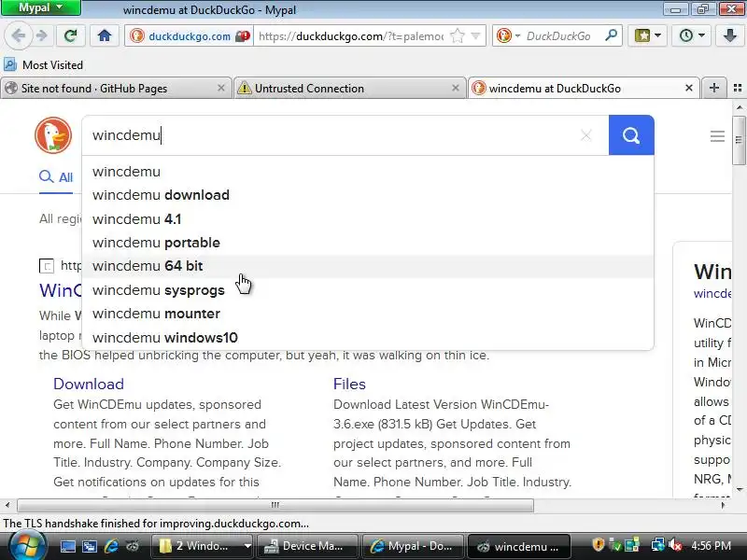Click the DuckDuckGo duck logo
The height and width of the screenshot is (560, 747).
(x=53, y=135)
